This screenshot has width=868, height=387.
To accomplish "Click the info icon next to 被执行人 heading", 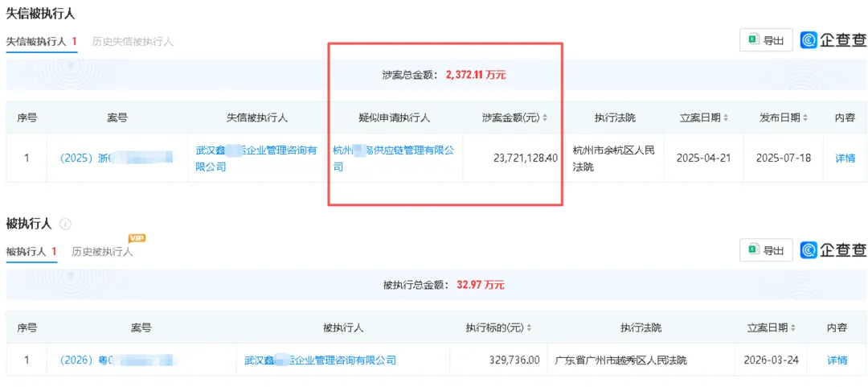I will [66, 224].
